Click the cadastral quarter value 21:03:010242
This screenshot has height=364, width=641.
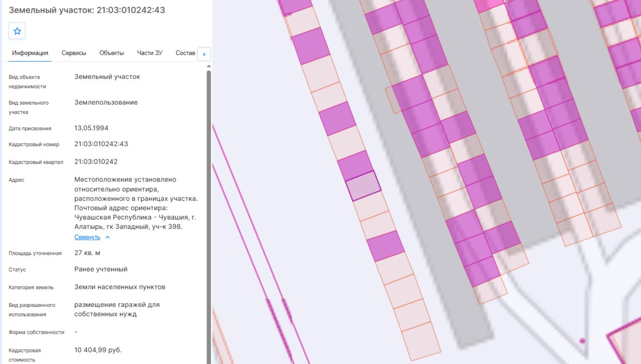[96, 162]
